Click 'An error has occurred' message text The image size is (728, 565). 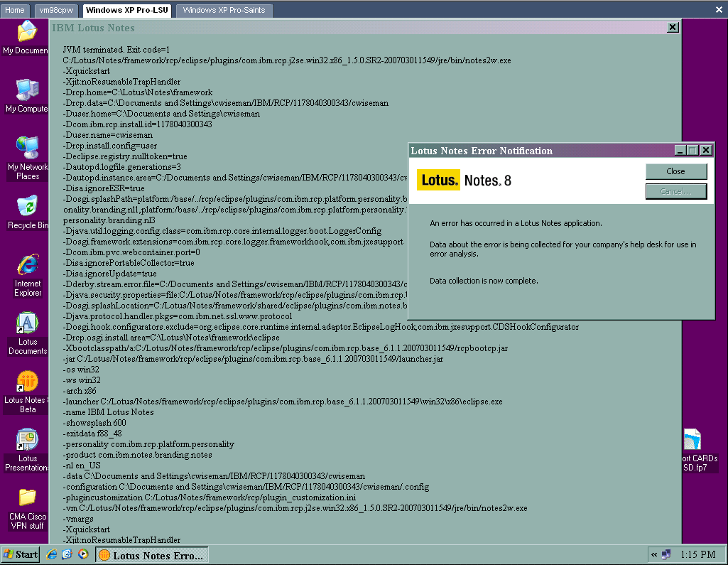click(x=516, y=223)
